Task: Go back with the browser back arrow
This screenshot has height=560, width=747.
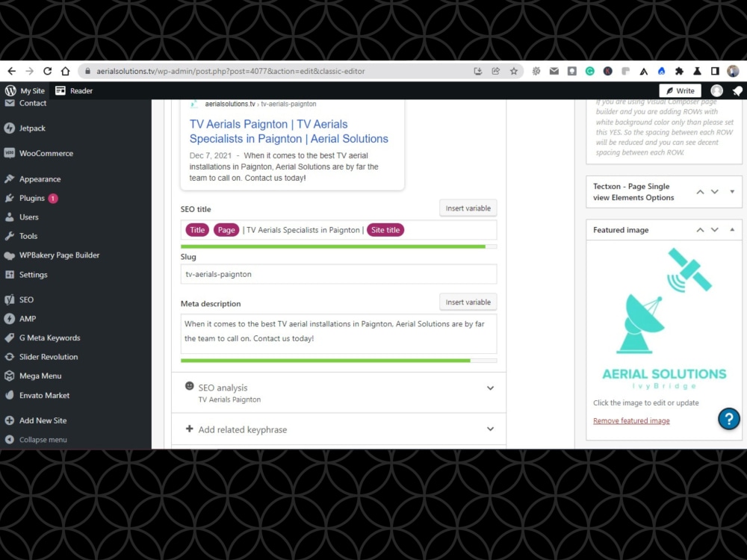Action: (12, 71)
